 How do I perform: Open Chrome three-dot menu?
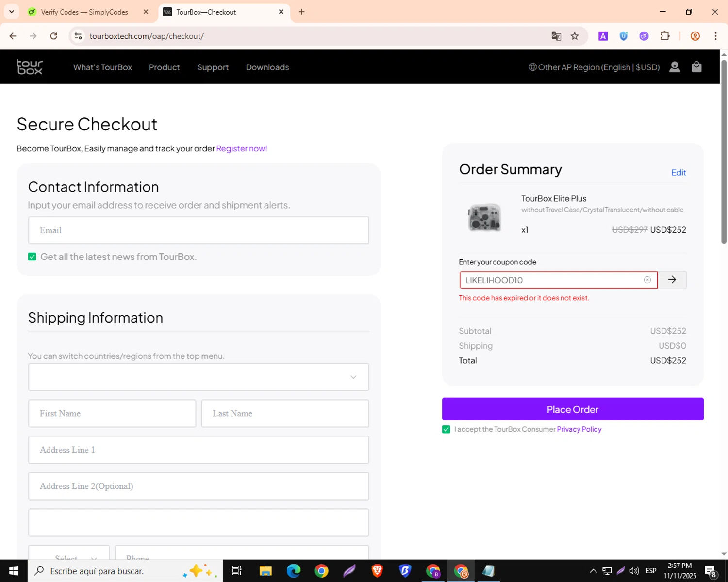coord(715,36)
